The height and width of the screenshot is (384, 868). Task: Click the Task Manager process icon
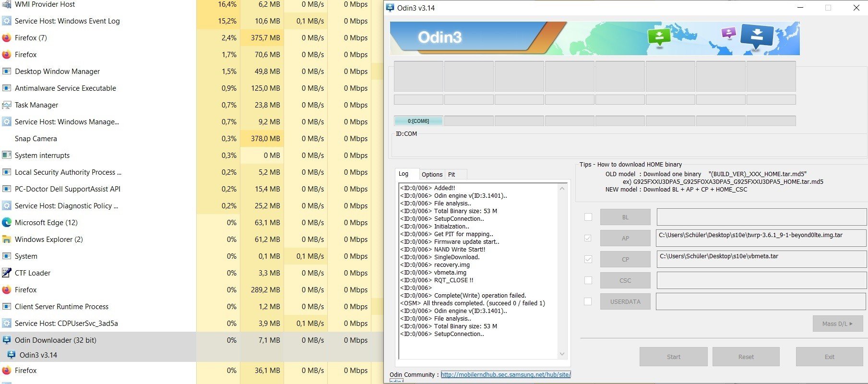pos(7,105)
